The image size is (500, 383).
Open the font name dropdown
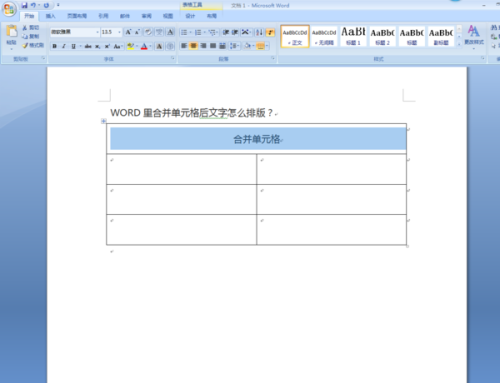click(97, 32)
